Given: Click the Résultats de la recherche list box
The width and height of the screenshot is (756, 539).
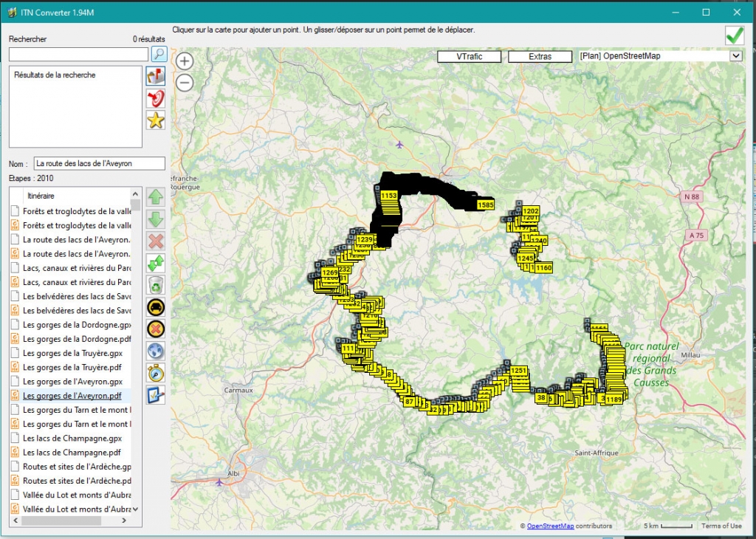Looking at the screenshot, I should pyautogui.click(x=76, y=107).
